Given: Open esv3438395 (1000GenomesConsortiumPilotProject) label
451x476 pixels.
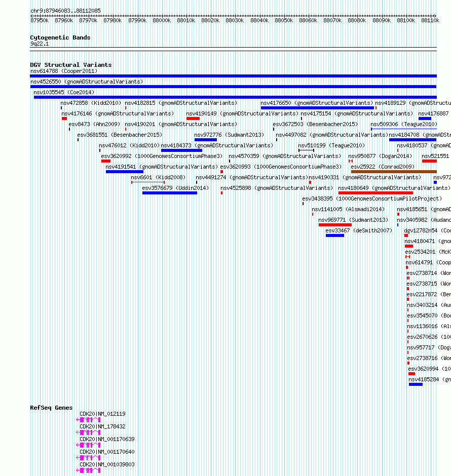Looking at the screenshot, I should click(x=372, y=199).
